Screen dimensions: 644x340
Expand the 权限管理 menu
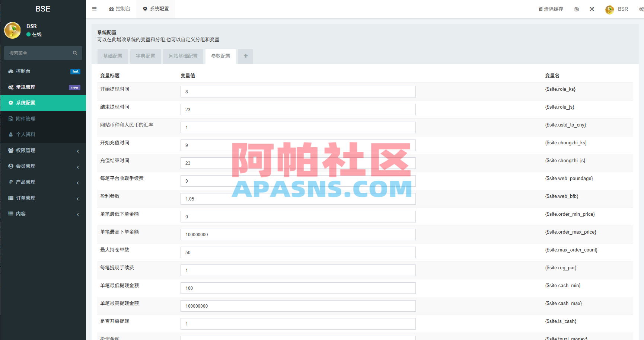click(x=43, y=150)
